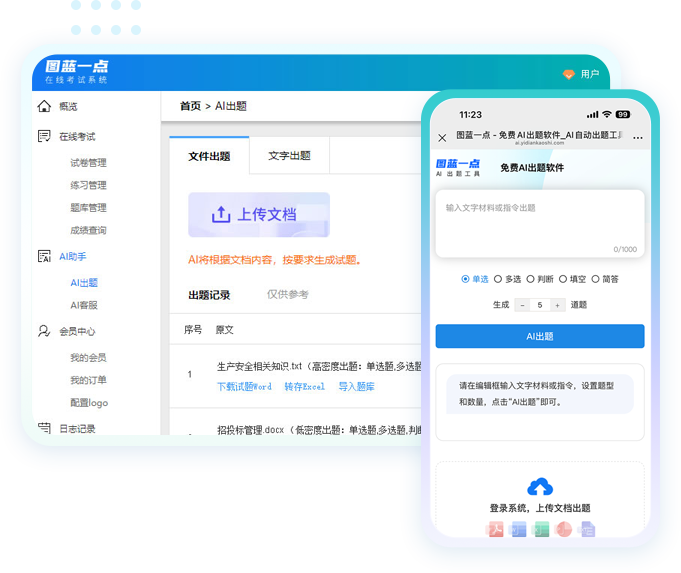Increase question count with plus button

click(x=558, y=305)
